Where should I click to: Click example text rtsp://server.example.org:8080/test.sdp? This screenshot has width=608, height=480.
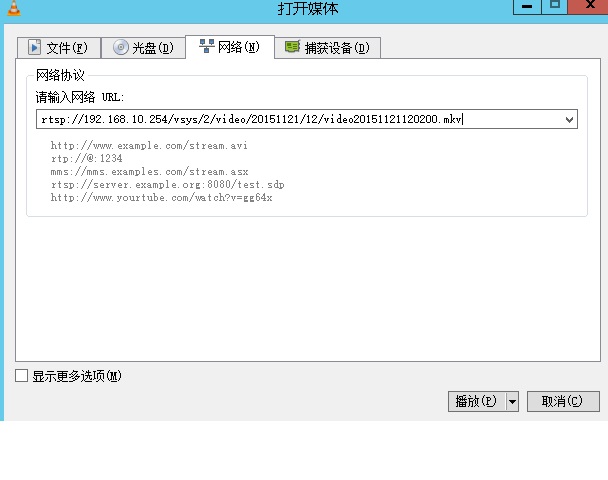pos(168,185)
